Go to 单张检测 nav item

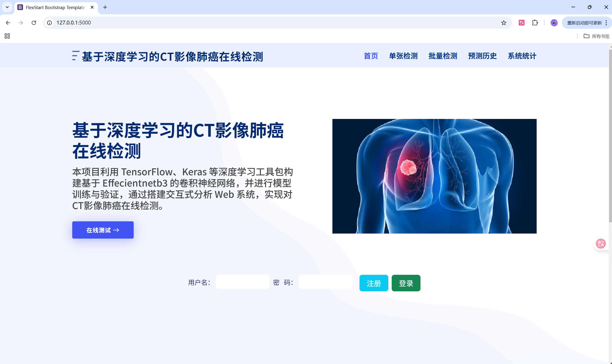[403, 56]
